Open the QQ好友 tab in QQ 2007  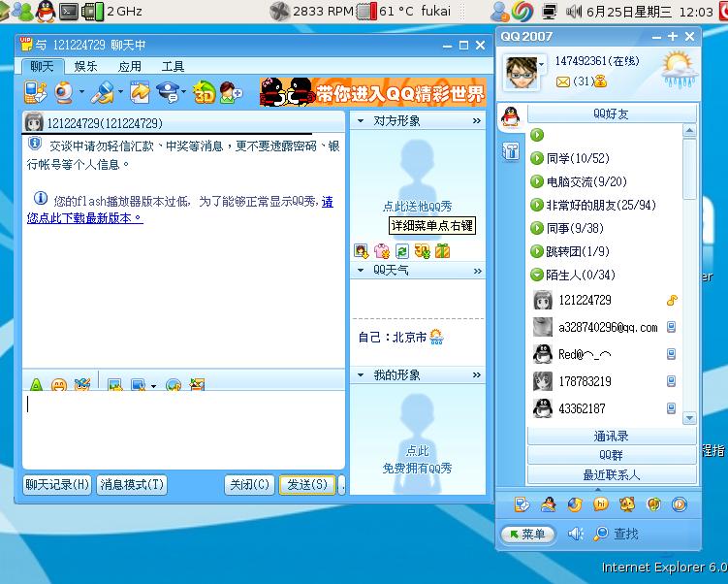pyautogui.click(x=612, y=114)
